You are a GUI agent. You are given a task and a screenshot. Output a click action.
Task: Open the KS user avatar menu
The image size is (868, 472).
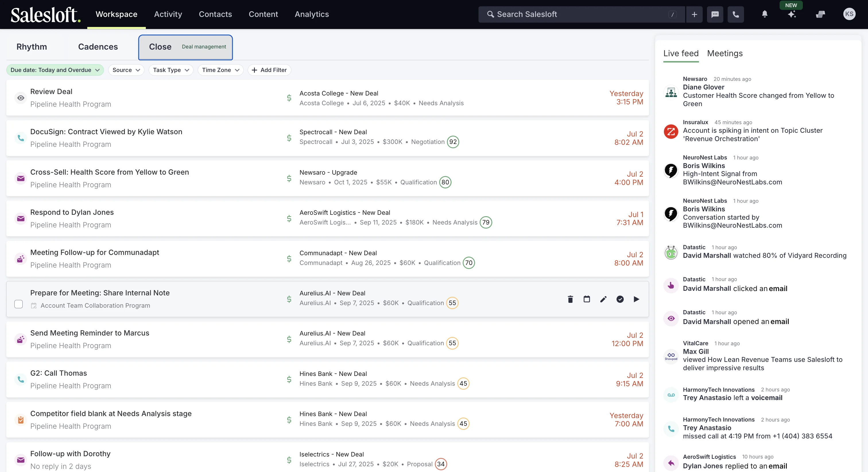point(849,14)
